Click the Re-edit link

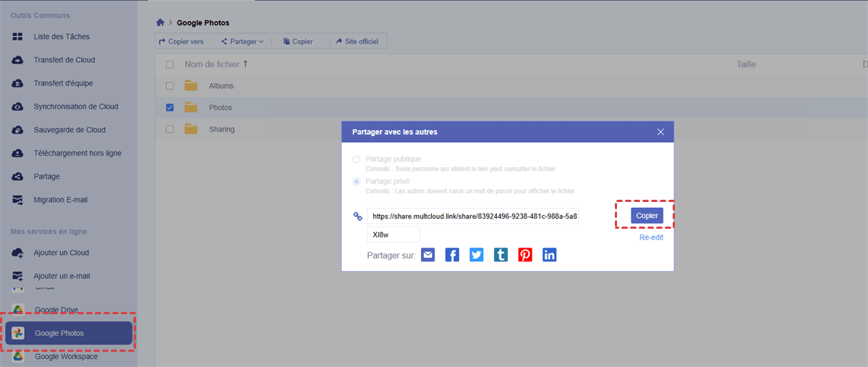(651, 237)
